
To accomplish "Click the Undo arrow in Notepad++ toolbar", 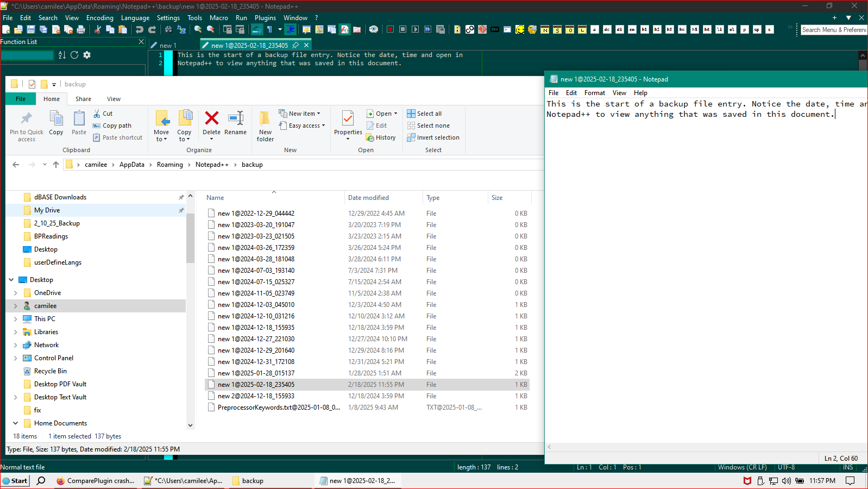I will [140, 29].
